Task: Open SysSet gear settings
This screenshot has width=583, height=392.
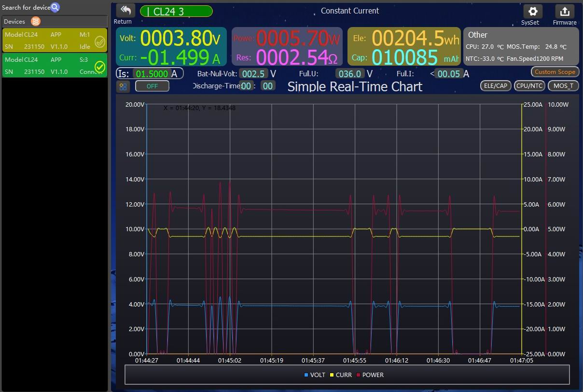Action: tap(532, 12)
